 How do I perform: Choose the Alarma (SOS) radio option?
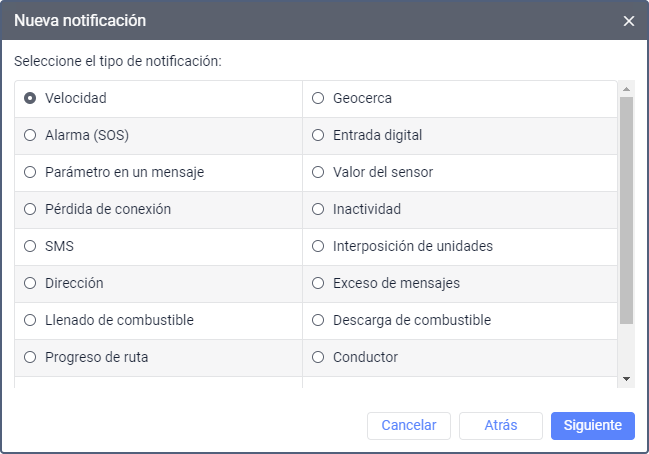pyautogui.click(x=30, y=135)
